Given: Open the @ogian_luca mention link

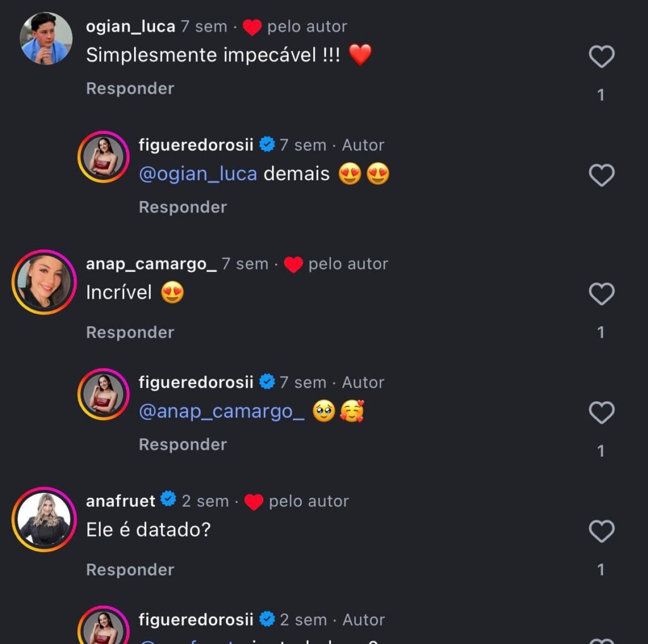Looking at the screenshot, I should tap(197, 174).
